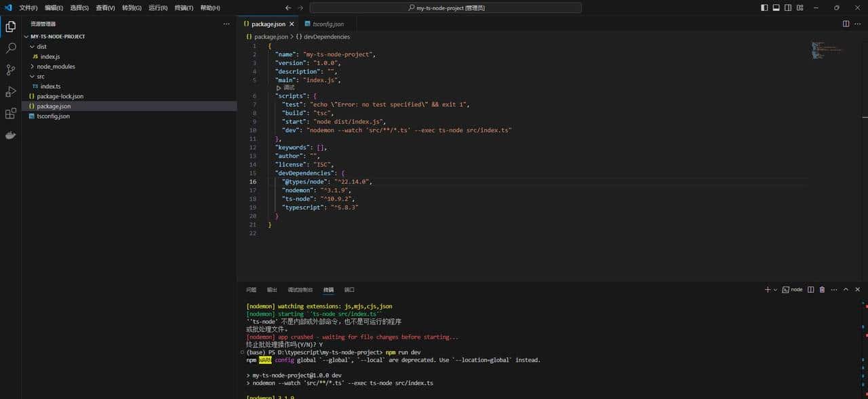868x399 pixels.
Task: Click devDependencies in the breadcrumb
Action: point(326,37)
